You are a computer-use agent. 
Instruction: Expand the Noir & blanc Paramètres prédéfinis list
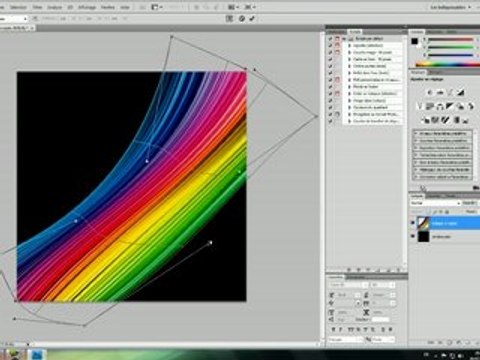pyautogui.click(x=416, y=162)
